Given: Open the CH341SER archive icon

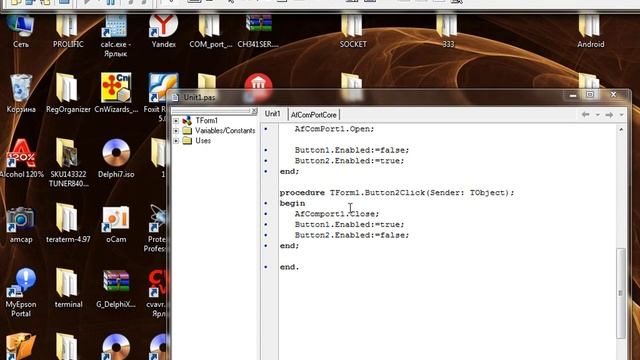Looking at the screenshot, I should tap(258, 29).
